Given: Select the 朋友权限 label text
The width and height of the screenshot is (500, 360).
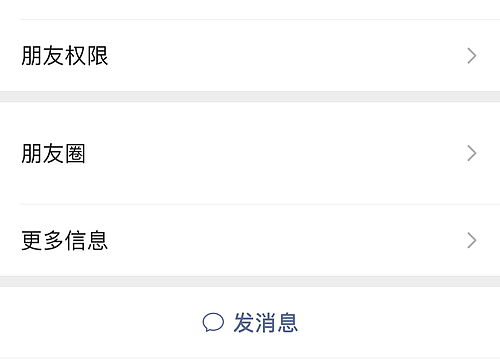Looking at the screenshot, I should [65, 56].
